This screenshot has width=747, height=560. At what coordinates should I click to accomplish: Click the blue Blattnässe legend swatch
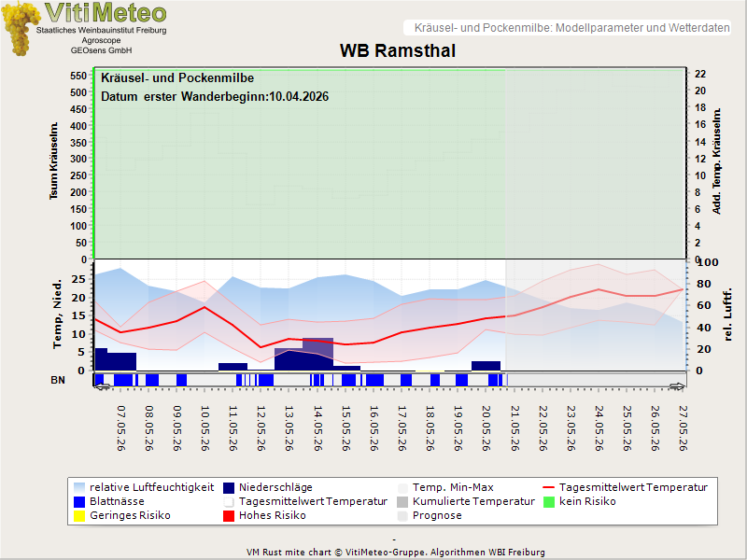click(79, 502)
